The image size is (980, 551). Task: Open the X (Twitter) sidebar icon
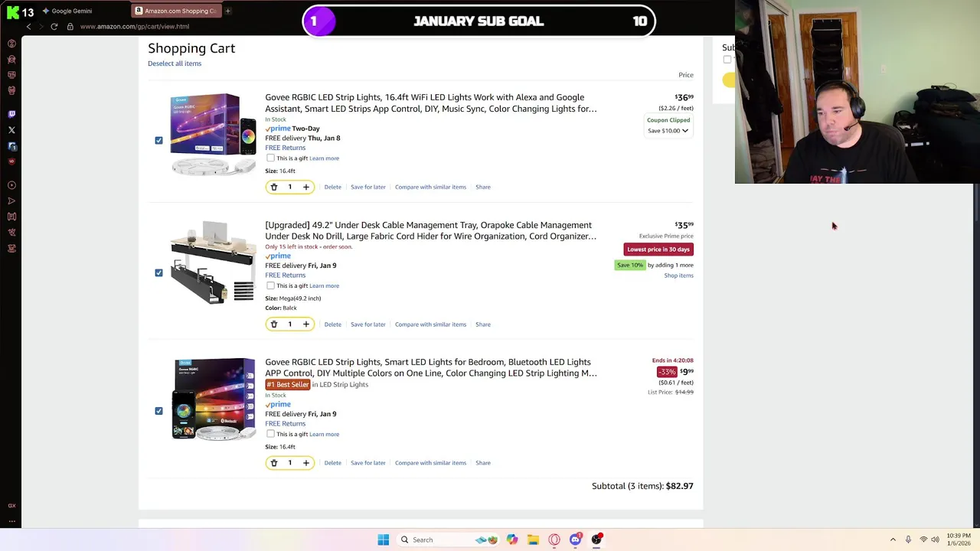coord(11,130)
